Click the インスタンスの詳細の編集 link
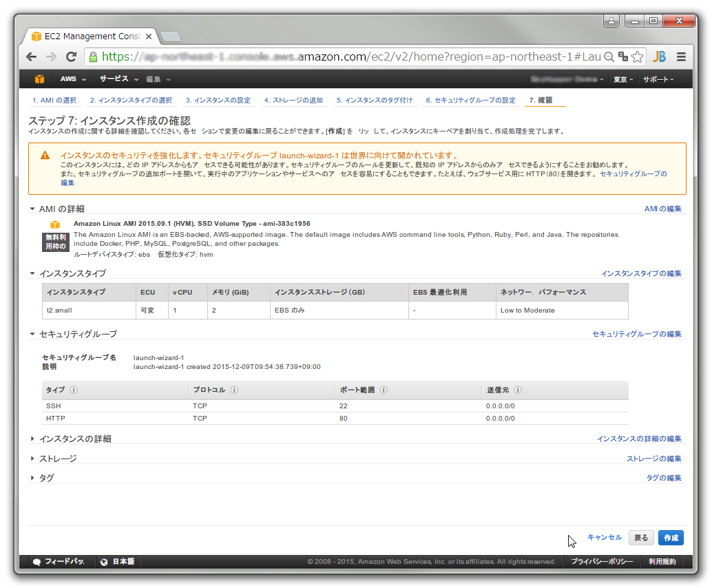This screenshot has width=712, height=588. click(x=639, y=439)
